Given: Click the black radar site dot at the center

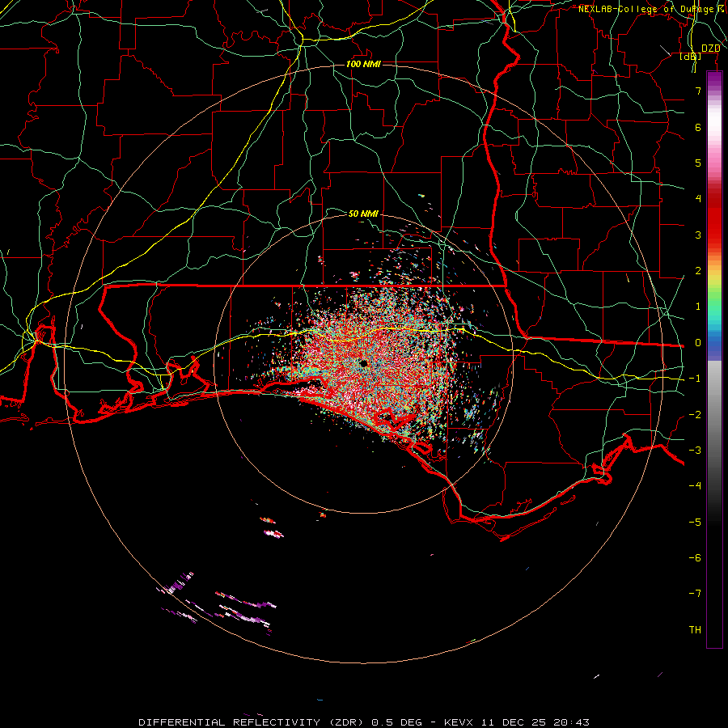Looking at the screenshot, I should tap(363, 363).
